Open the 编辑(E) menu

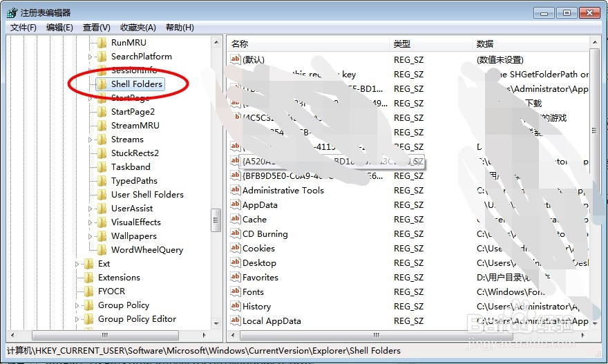tap(59, 28)
